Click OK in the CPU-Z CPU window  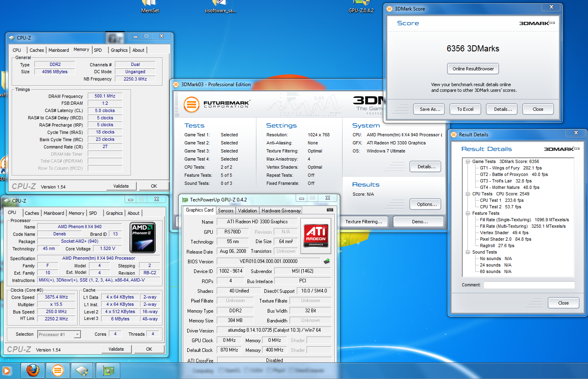pyautogui.click(x=149, y=349)
